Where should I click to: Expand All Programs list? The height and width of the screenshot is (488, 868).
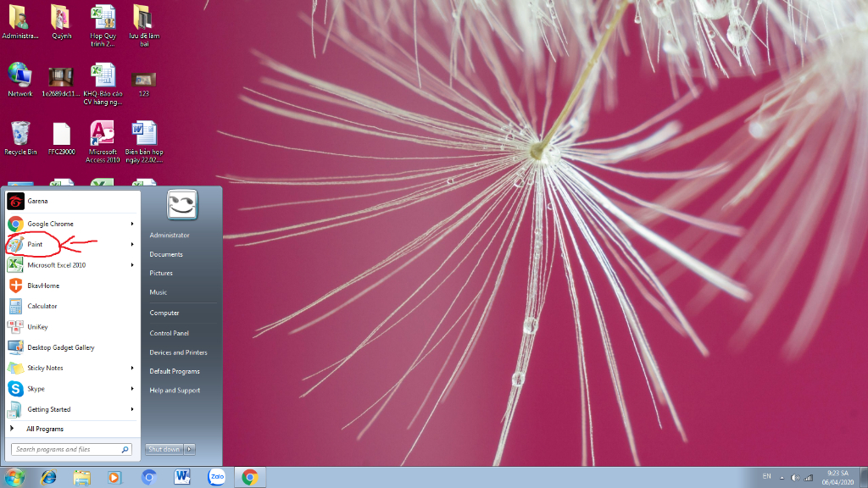tap(71, 429)
